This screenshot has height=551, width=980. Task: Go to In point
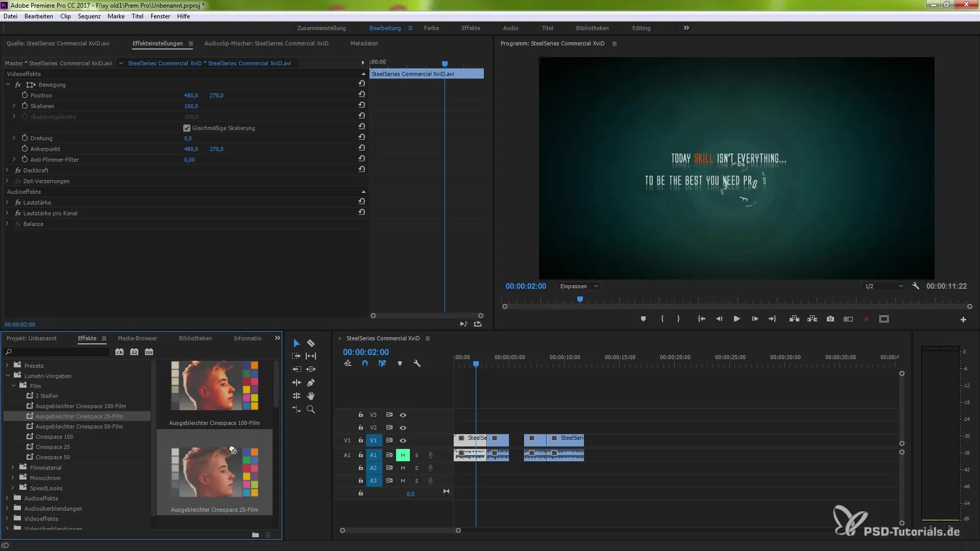click(x=702, y=319)
